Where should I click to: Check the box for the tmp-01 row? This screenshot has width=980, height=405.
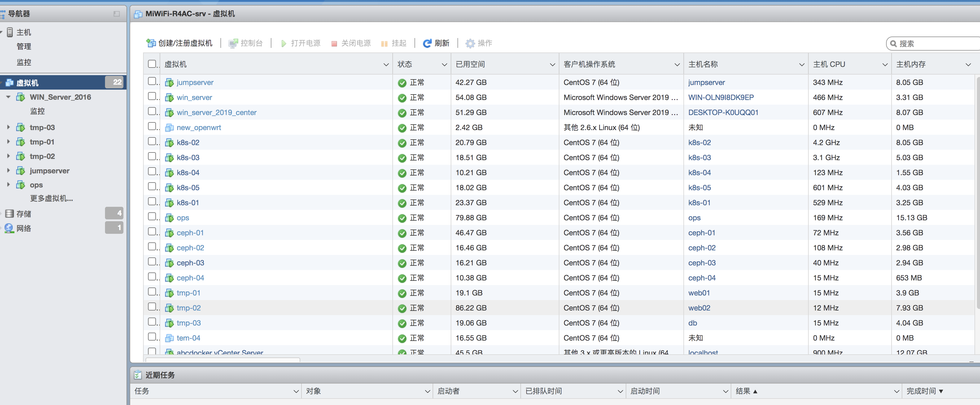pyautogui.click(x=152, y=291)
